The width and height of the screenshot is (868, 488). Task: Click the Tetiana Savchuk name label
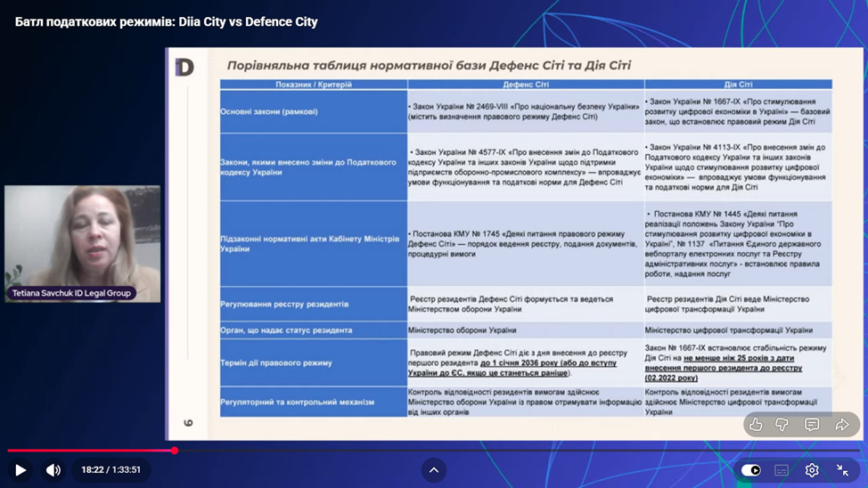pyautogui.click(x=71, y=293)
